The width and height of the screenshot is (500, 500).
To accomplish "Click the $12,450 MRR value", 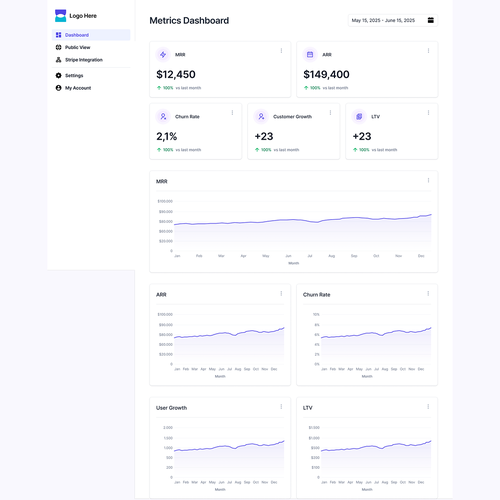I will click(x=176, y=74).
